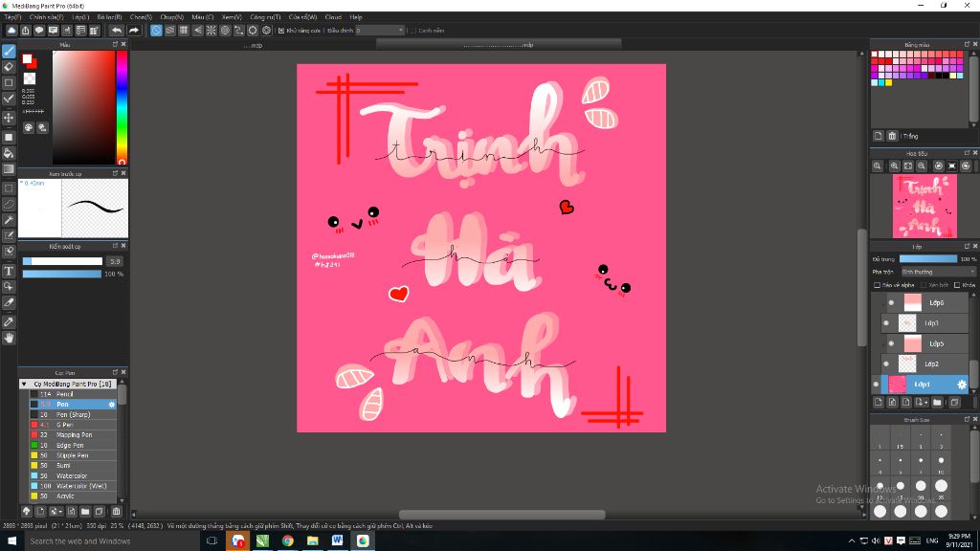The image size is (980, 551).
Task: Open Word from the taskbar
Action: [x=337, y=541]
